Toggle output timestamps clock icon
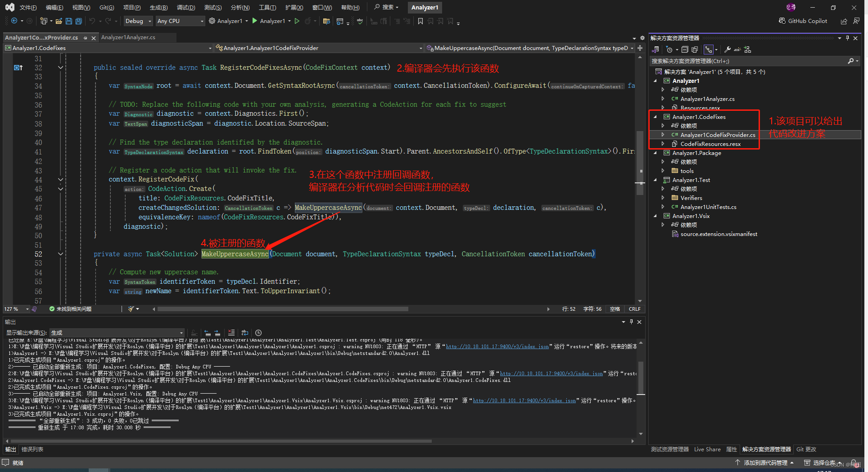The image size is (868, 472). [258, 333]
